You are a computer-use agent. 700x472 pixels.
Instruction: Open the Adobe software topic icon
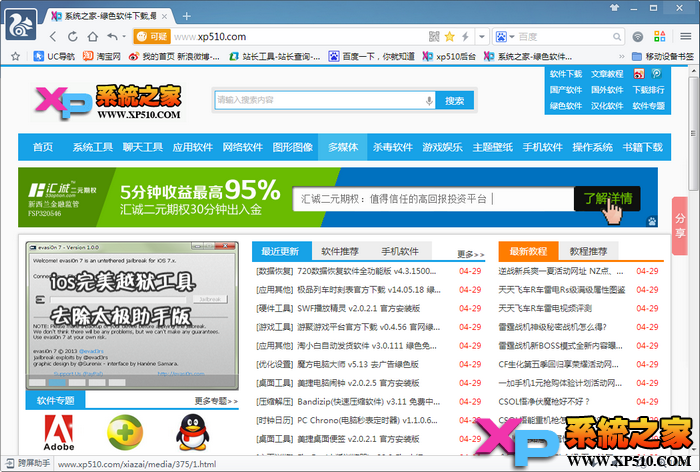[x=58, y=432]
